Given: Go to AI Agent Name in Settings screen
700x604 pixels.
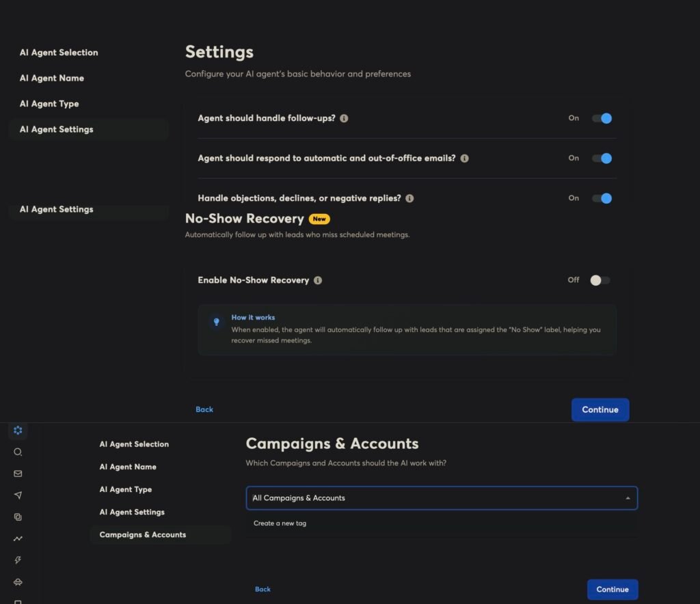Looking at the screenshot, I should 52,78.
